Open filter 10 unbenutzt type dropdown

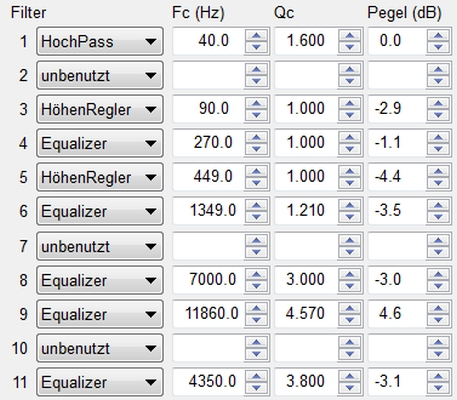[100, 348]
